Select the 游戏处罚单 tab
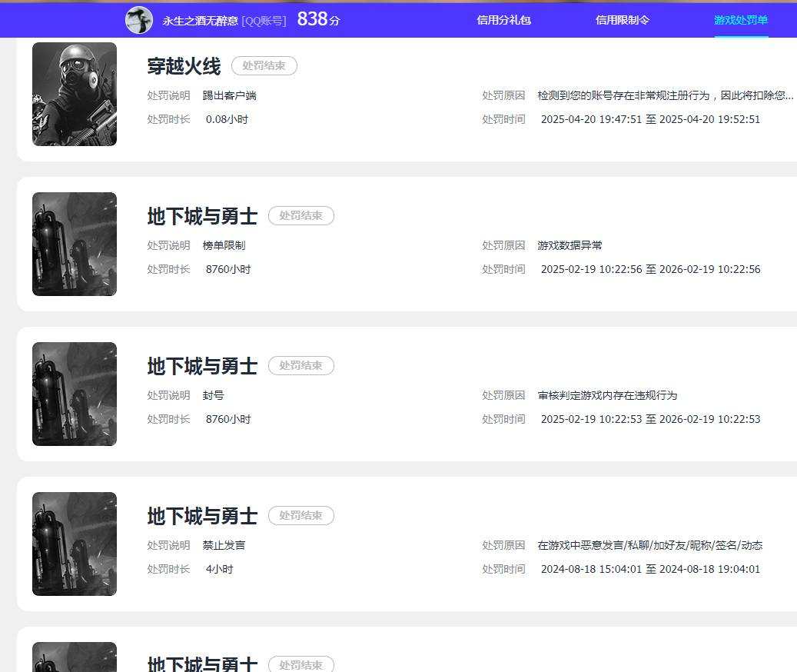 pyautogui.click(x=741, y=20)
